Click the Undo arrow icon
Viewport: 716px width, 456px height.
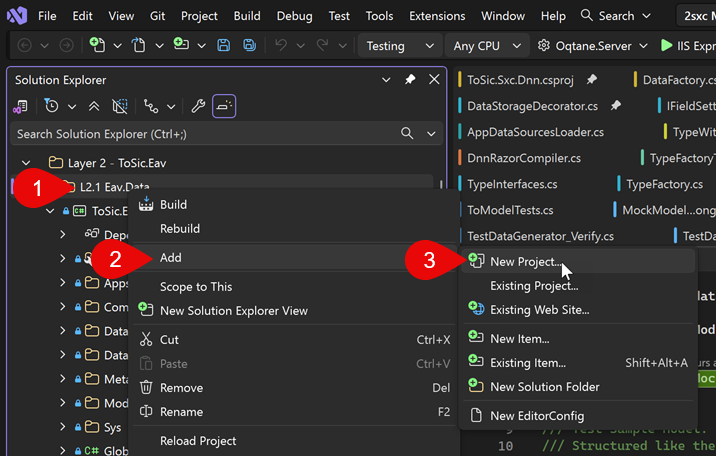(281, 45)
